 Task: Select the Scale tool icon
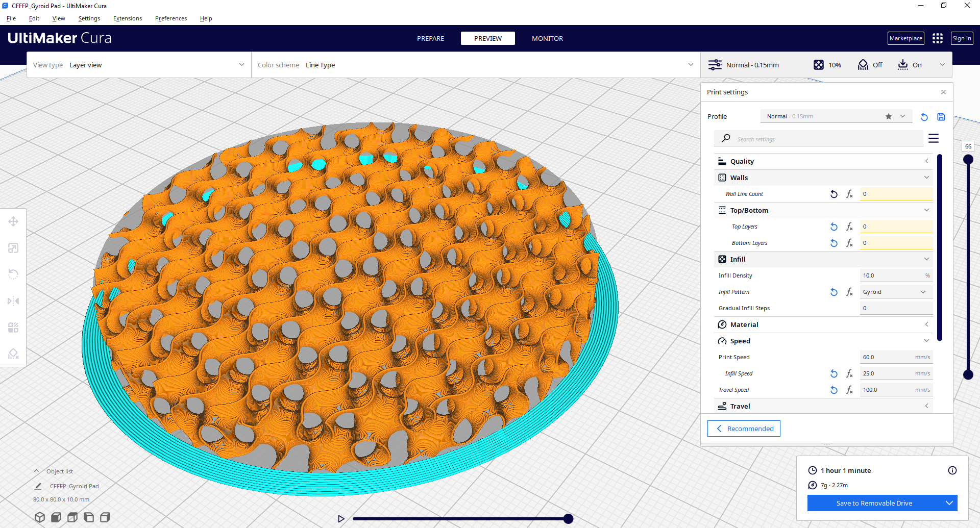tap(13, 248)
